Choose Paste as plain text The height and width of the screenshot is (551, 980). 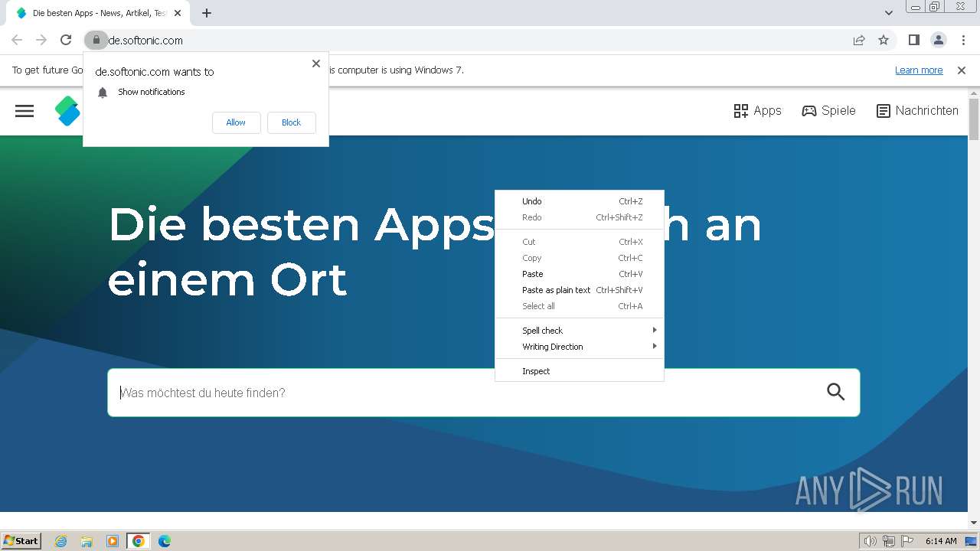click(580, 290)
